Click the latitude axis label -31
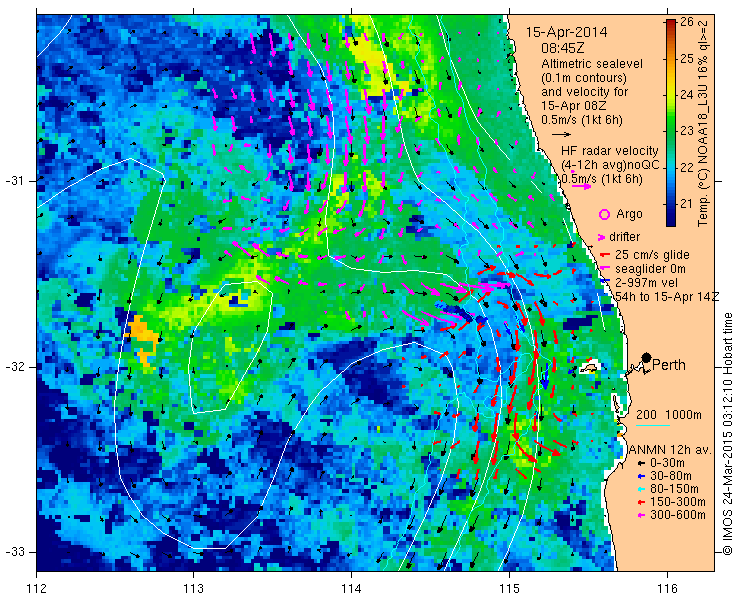This screenshot has height=600, width=740. pos(15,181)
